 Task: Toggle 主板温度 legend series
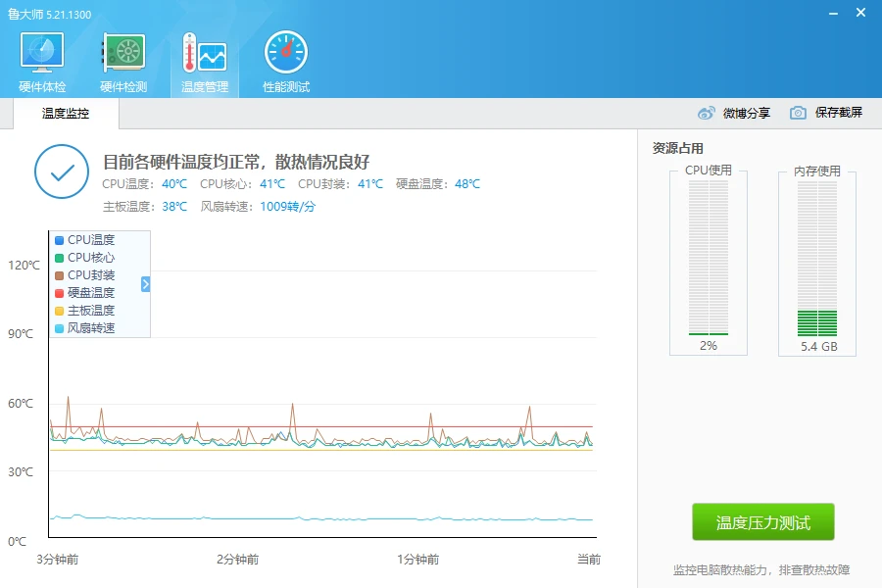[x=85, y=310]
